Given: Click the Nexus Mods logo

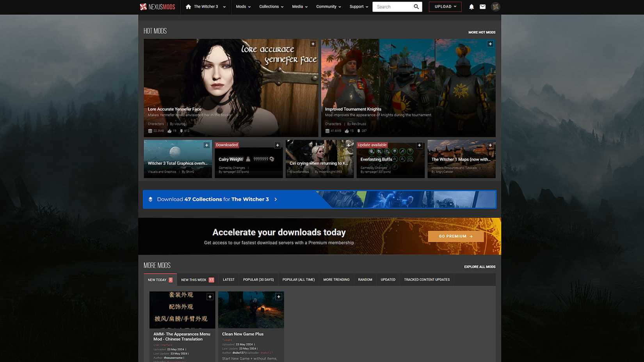Looking at the screenshot, I should coord(157,7).
